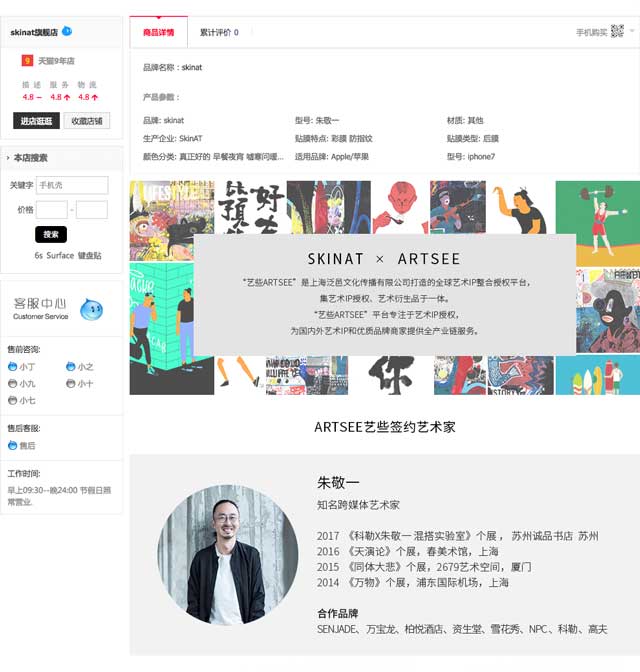Click the 进店逛逛 button

point(36,121)
